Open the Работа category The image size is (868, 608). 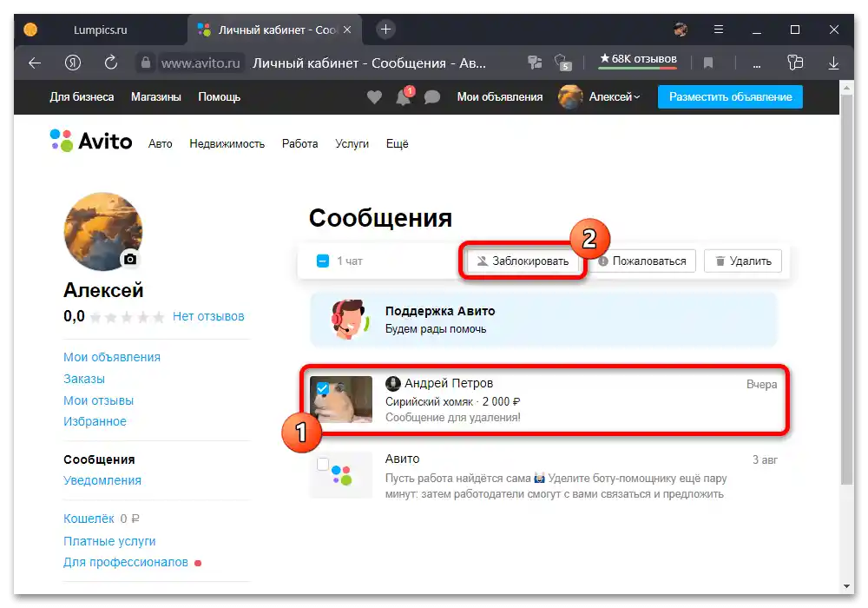(300, 144)
